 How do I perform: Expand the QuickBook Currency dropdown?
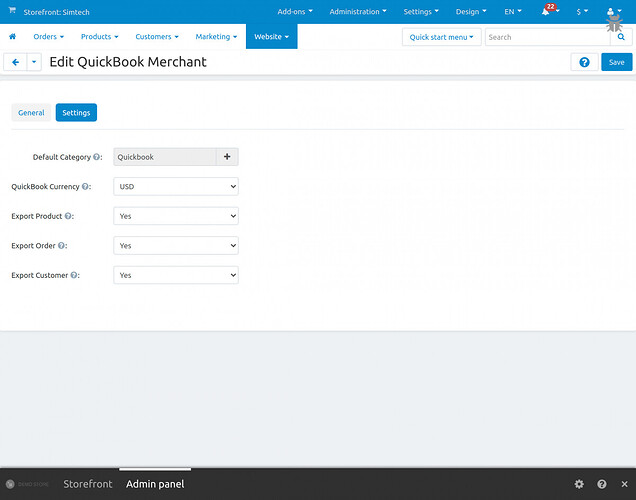[x=176, y=186]
